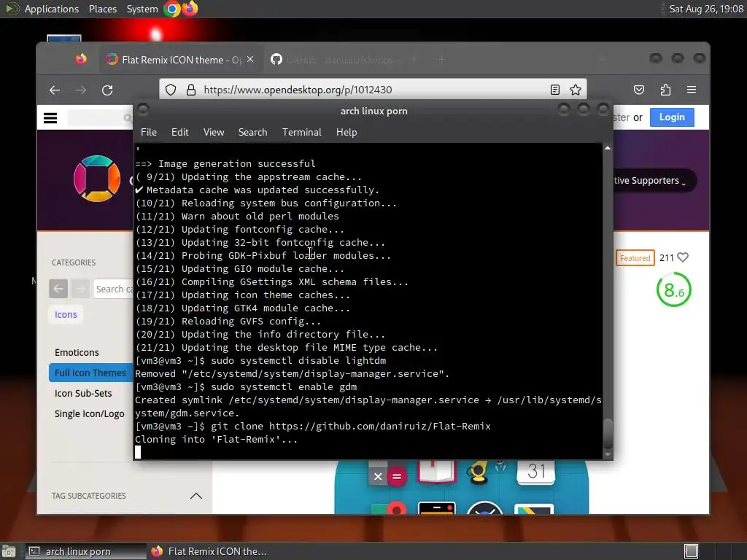
Task: Click the 'git clone' command line text
Action: tap(351, 426)
